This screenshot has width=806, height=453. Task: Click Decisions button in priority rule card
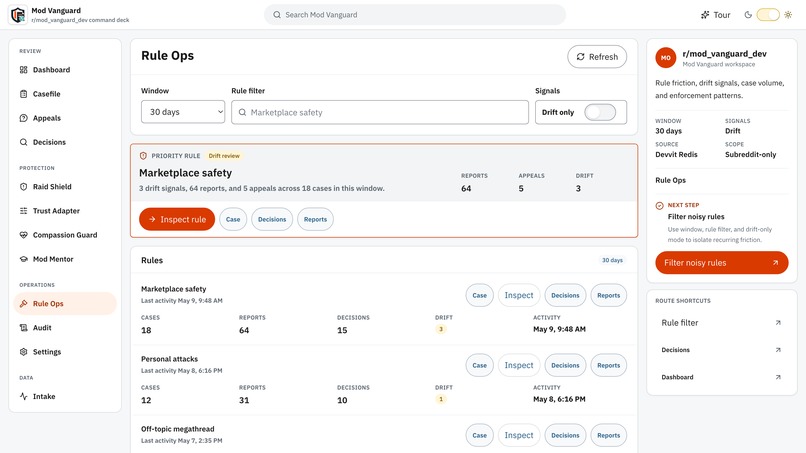coord(272,219)
